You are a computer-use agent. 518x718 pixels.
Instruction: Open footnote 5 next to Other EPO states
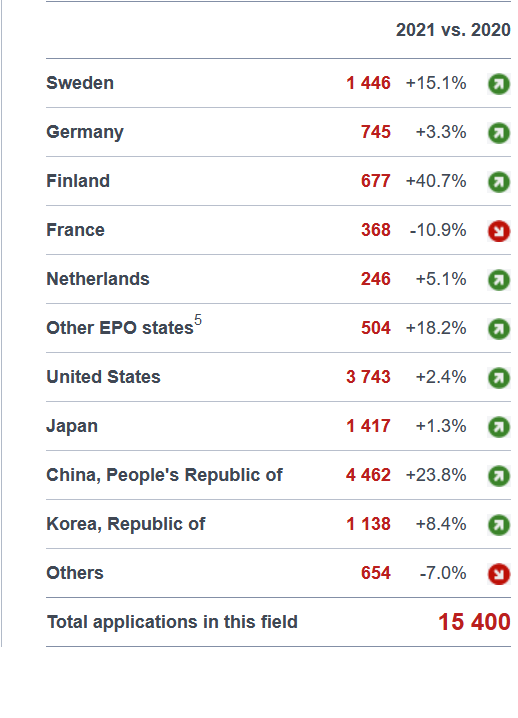pyautogui.click(x=198, y=319)
